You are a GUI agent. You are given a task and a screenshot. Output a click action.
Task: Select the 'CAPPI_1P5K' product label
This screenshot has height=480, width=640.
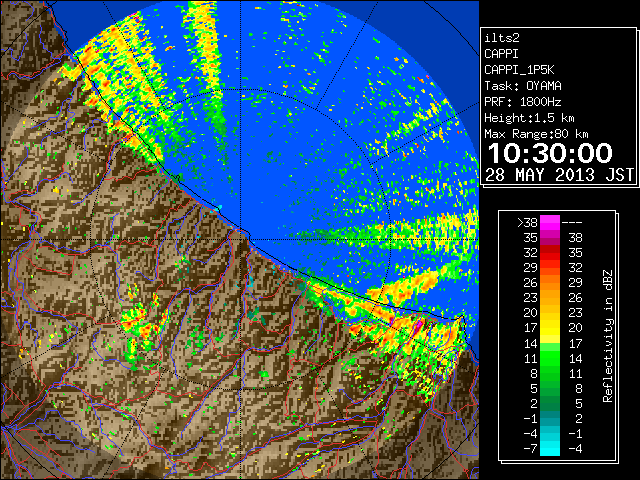click(519, 70)
